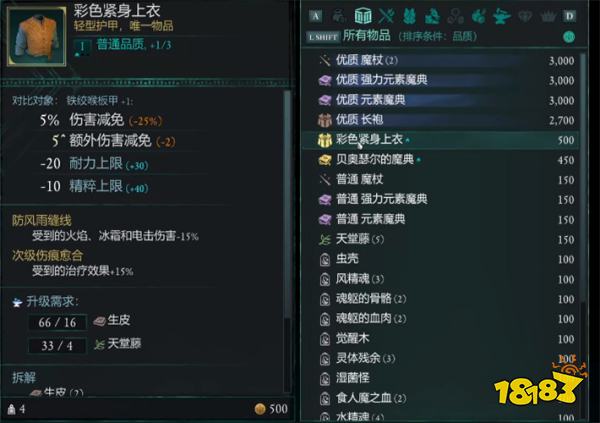Choose 优质 长袍 robe icon
600x423 pixels.
(324, 120)
